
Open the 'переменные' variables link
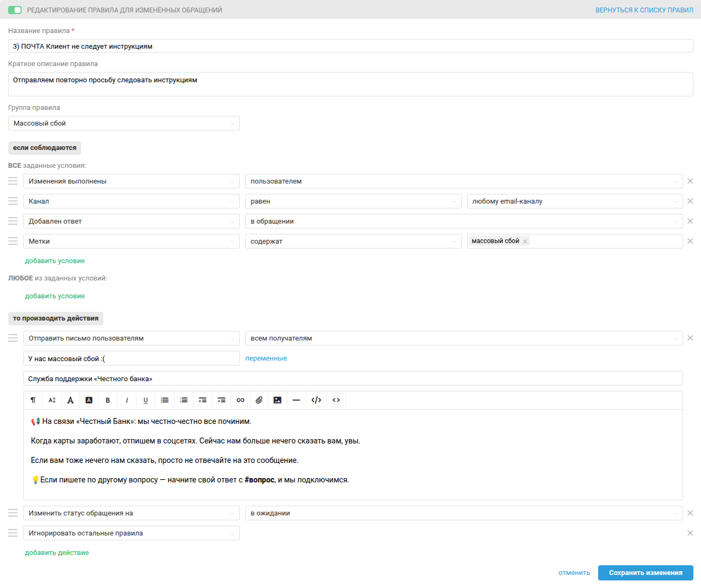pyautogui.click(x=266, y=358)
